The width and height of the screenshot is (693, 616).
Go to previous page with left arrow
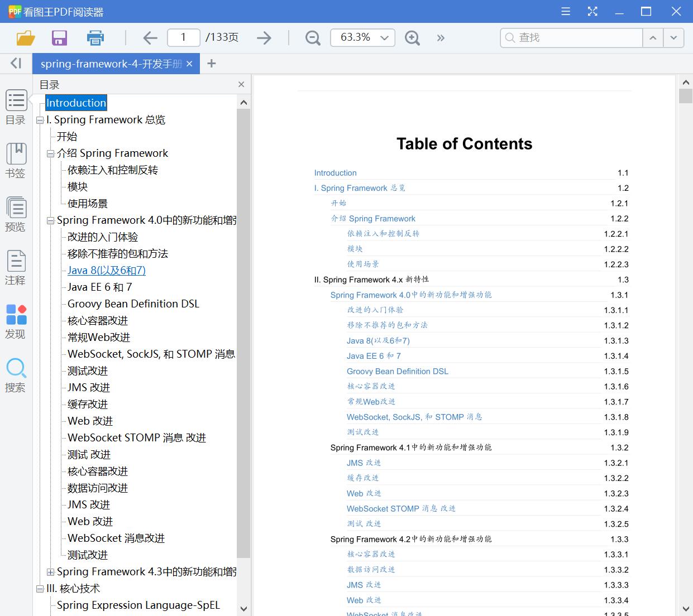(x=150, y=38)
